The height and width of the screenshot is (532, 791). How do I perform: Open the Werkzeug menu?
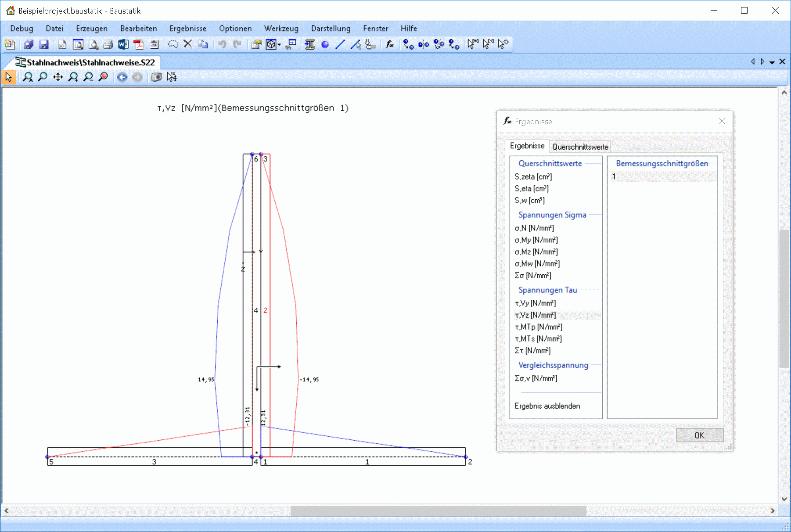pos(281,29)
